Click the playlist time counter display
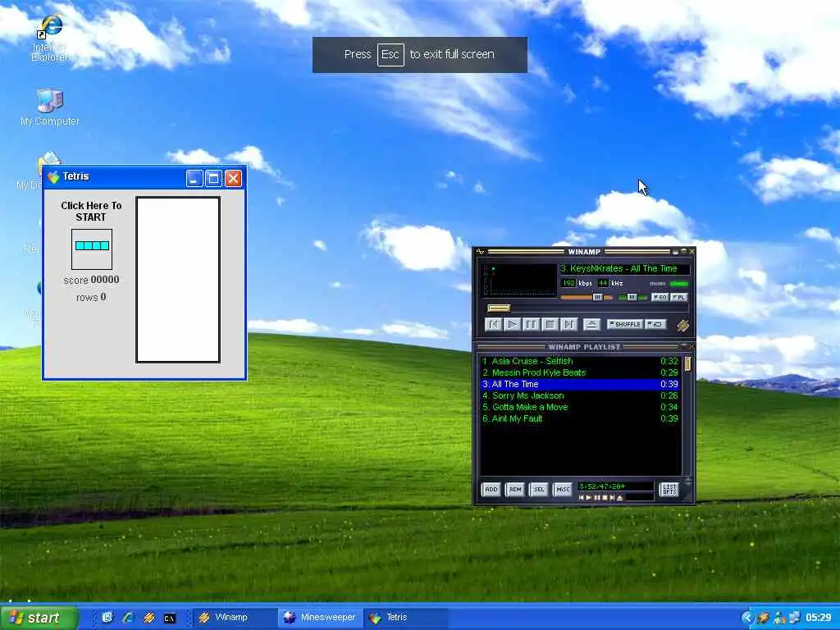Viewport: 840px width, 630px height. pos(615,486)
